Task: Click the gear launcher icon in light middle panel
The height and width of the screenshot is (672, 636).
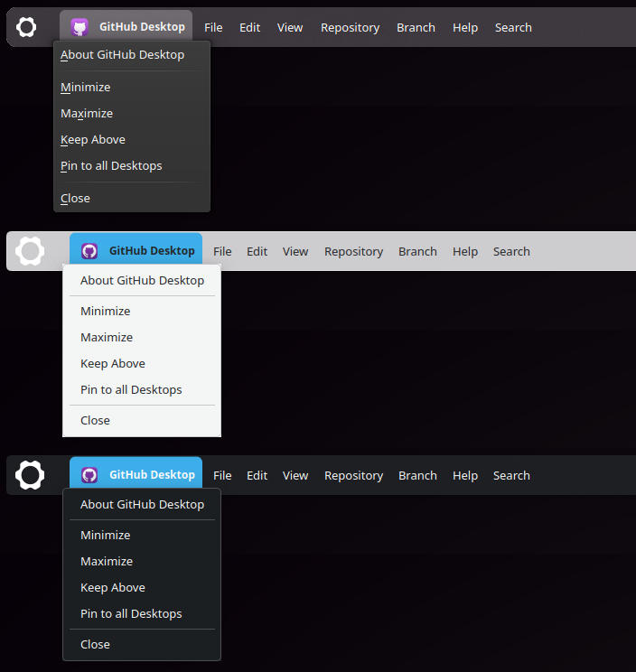Action: [x=30, y=251]
